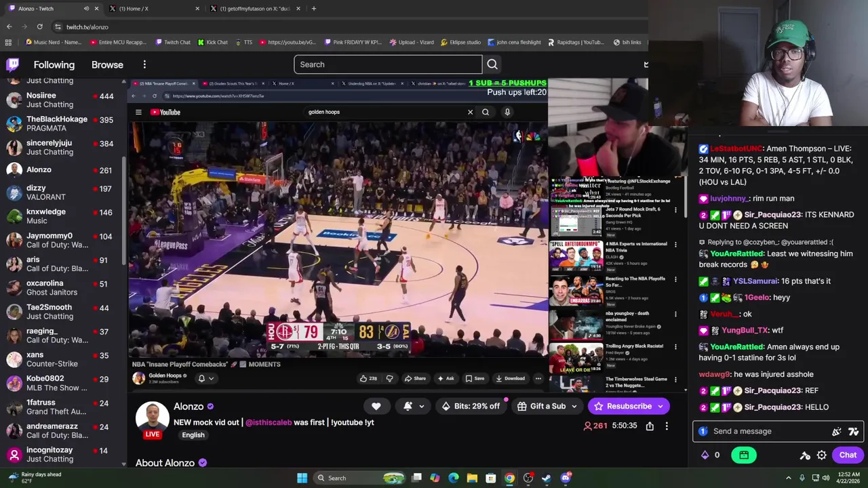Image resolution: width=868 pixels, height=488 pixels.
Task: Open chat settings gear icon
Action: [x=822, y=455]
